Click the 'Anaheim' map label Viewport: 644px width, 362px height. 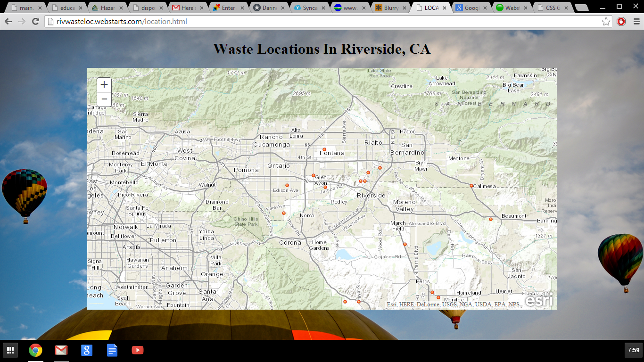pos(174,268)
